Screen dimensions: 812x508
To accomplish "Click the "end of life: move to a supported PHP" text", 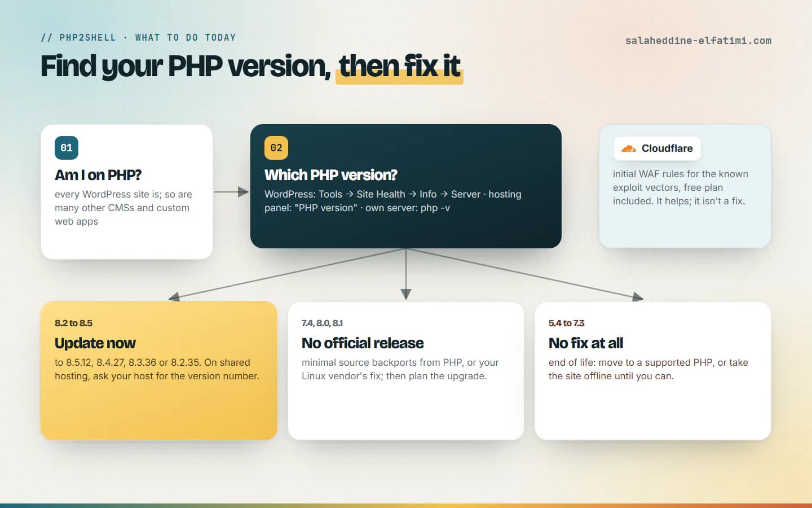I will click(x=648, y=369).
